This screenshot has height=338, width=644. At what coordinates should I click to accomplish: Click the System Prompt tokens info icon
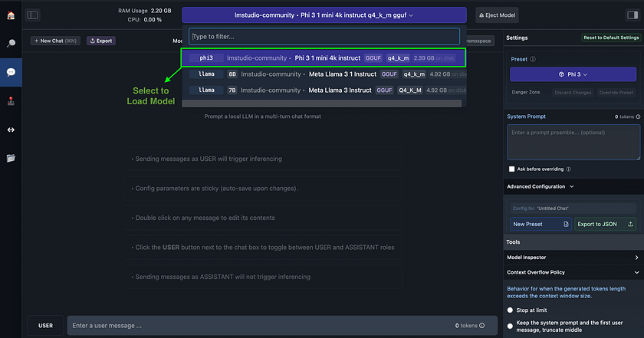[x=638, y=116]
